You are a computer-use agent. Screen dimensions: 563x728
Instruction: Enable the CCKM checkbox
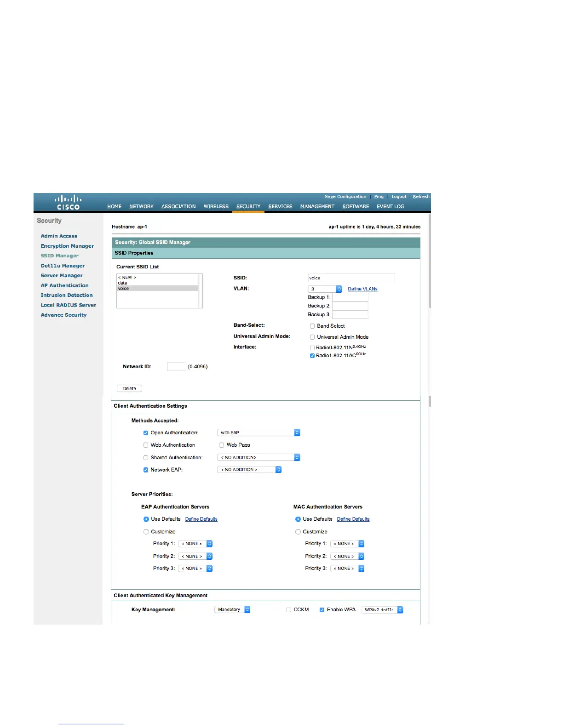(289, 610)
